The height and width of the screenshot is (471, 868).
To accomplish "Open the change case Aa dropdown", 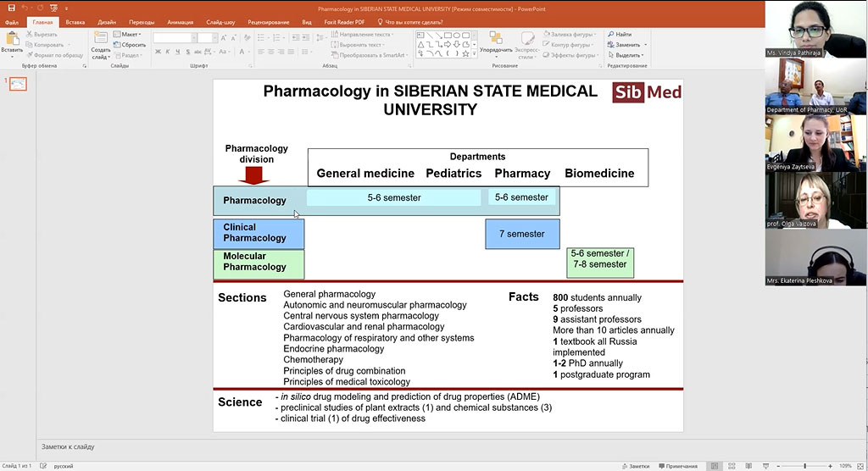I will [223, 52].
